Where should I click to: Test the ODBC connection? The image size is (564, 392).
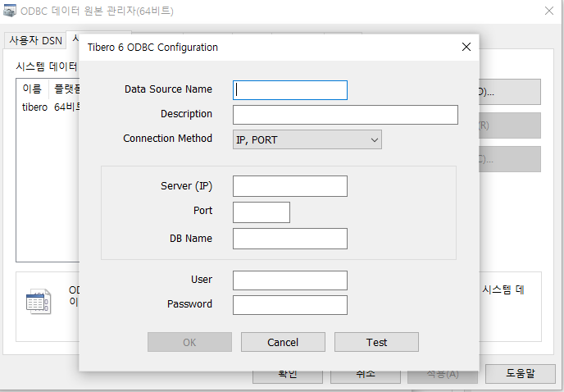tap(376, 342)
